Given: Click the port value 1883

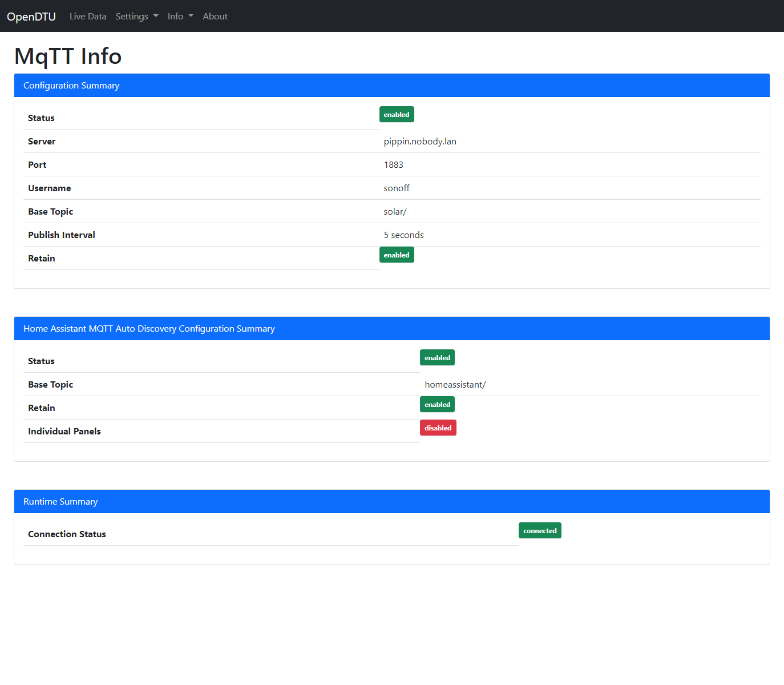Looking at the screenshot, I should pyautogui.click(x=393, y=165).
